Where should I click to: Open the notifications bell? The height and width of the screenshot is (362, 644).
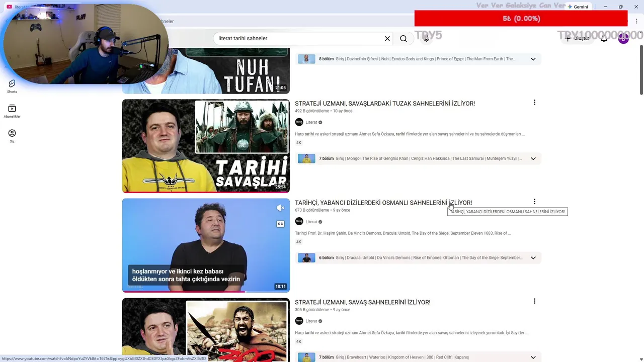pos(604,38)
